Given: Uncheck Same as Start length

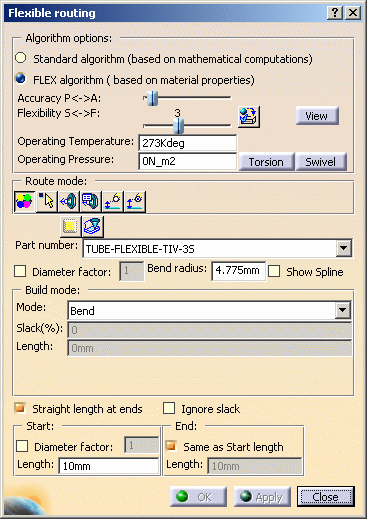Looking at the screenshot, I should click(171, 446).
